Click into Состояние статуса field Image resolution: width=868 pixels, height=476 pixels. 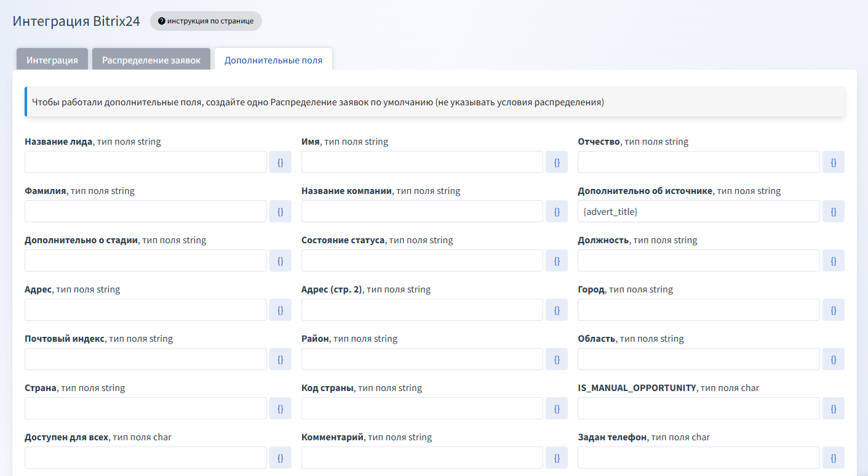422,260
